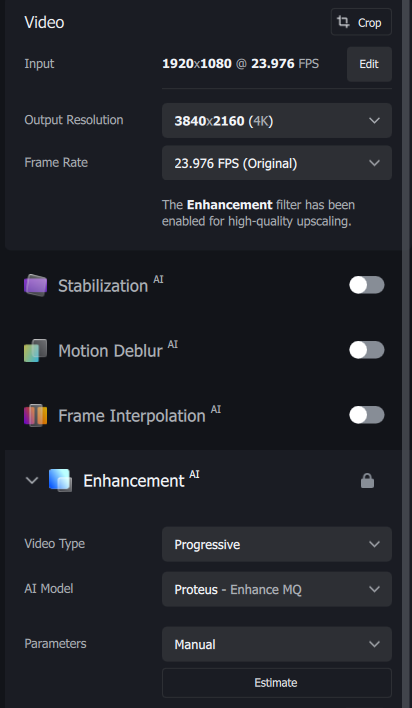Open the Video Type Progressive dropdown
Image resolution: width=412 pixels, height=708 pixels.
[x=276, y=544]
